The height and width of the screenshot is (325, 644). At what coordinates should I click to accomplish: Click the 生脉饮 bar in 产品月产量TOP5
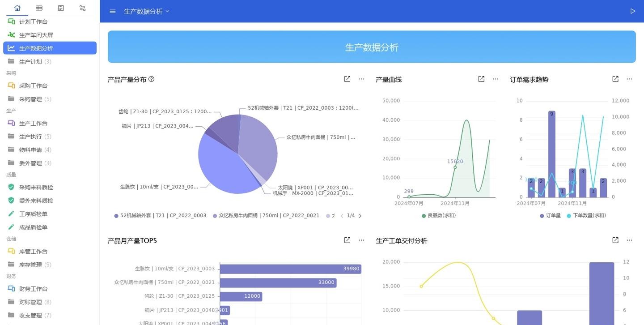tap(291, 269)
